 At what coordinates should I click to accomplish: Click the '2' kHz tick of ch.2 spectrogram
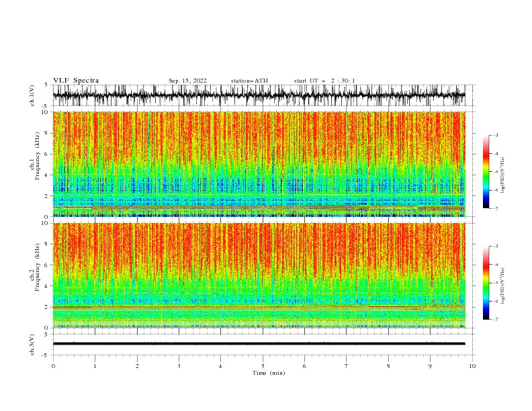(x=47, y=307)
